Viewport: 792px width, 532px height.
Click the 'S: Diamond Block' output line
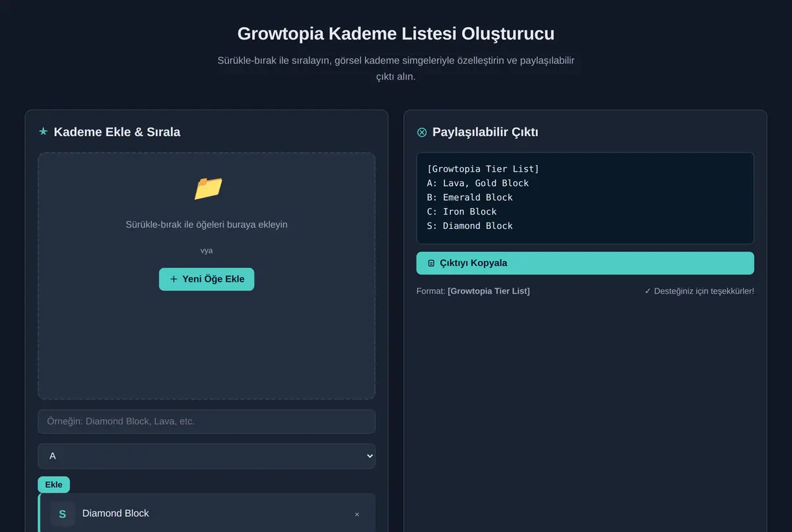[x=470, y=226]
